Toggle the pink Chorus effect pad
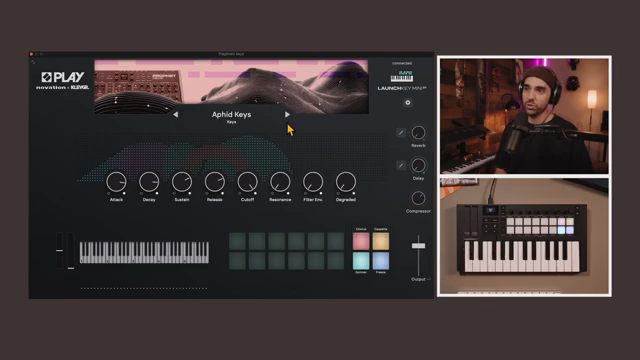The width and height of the screenshot is (640, 360). tap(361, 241)
